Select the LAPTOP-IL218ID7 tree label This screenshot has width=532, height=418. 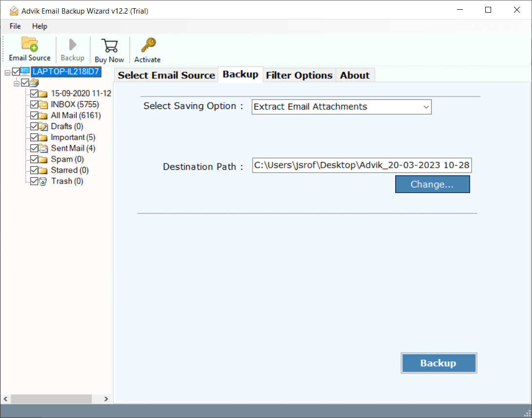coord(66,72)
